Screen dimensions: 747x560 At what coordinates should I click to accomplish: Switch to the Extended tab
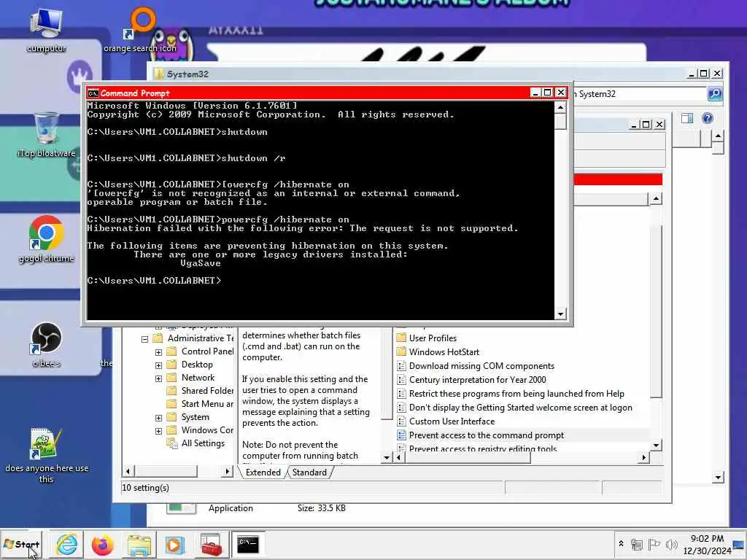pos(263,472)
